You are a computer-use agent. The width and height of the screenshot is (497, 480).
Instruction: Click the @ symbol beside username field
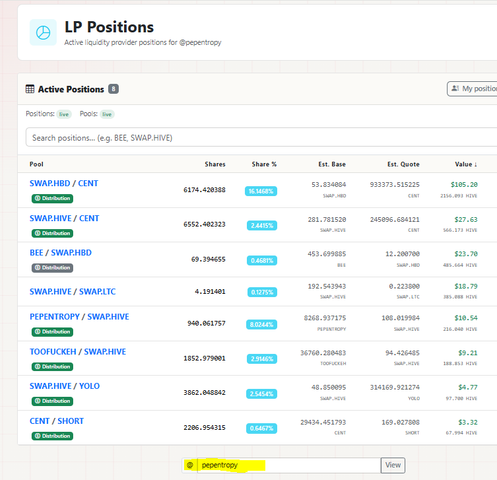[190, 465]
